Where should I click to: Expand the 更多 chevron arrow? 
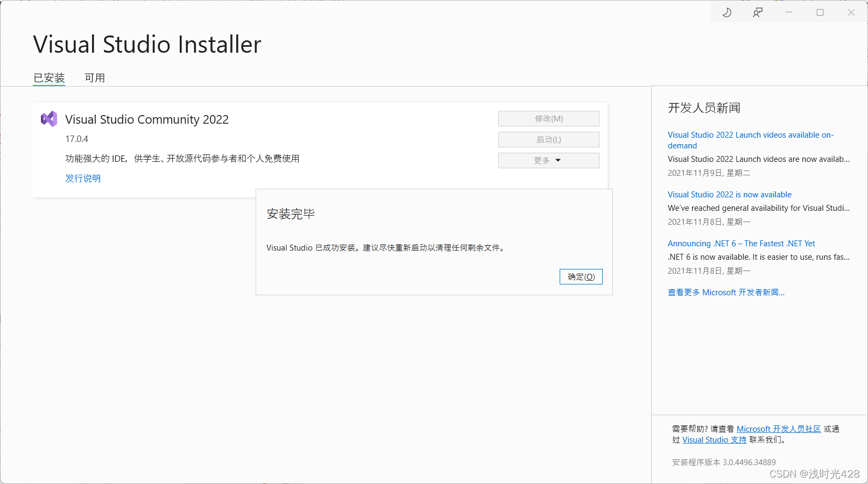559,160
